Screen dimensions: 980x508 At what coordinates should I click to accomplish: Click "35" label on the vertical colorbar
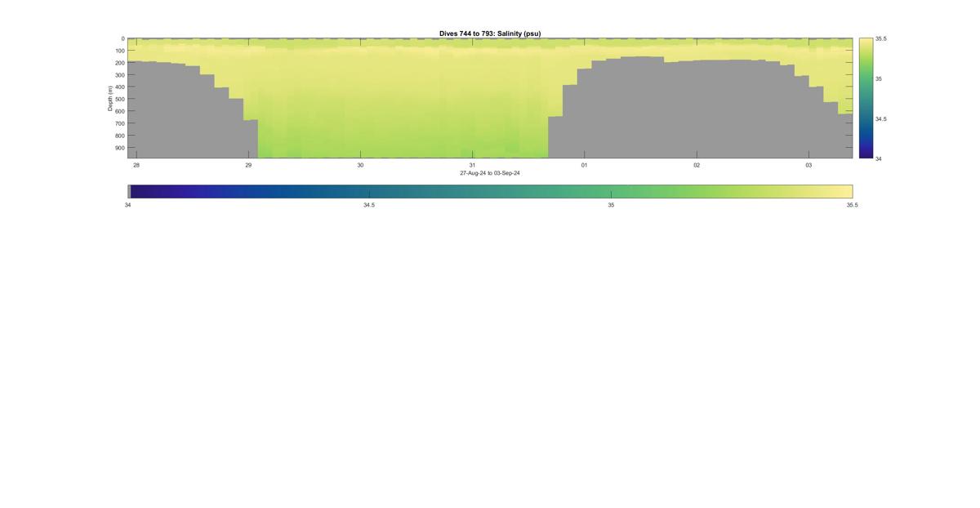[879, 78]
